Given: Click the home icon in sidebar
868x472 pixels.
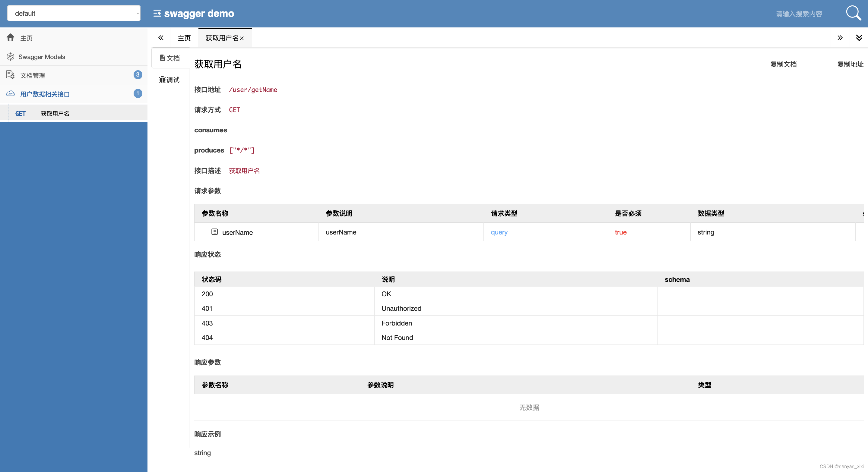Looking at the screenshot, I should [x=11, y=37].
